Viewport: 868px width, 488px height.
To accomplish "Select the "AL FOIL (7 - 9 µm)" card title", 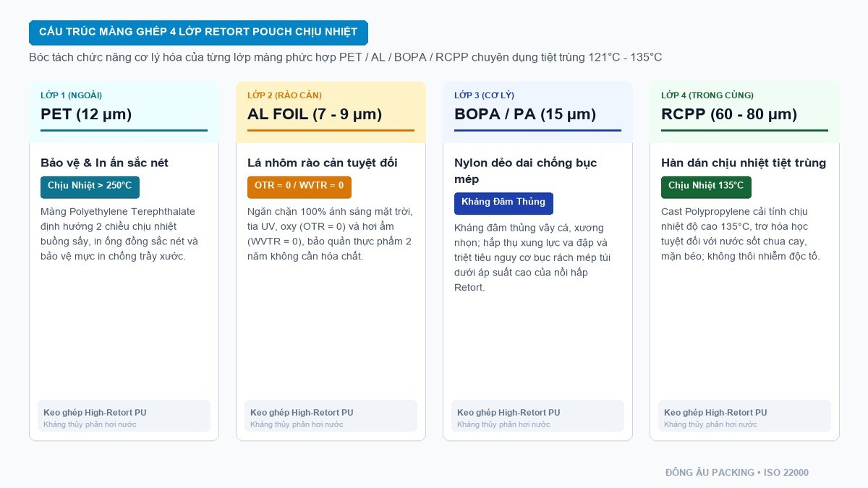I will pyautogui.click(x=315, y=114).
